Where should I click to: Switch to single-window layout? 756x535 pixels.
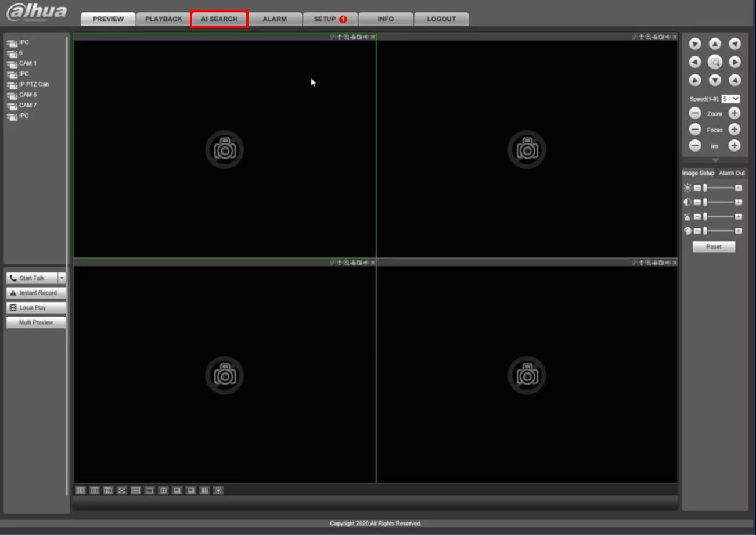[150, 490]
